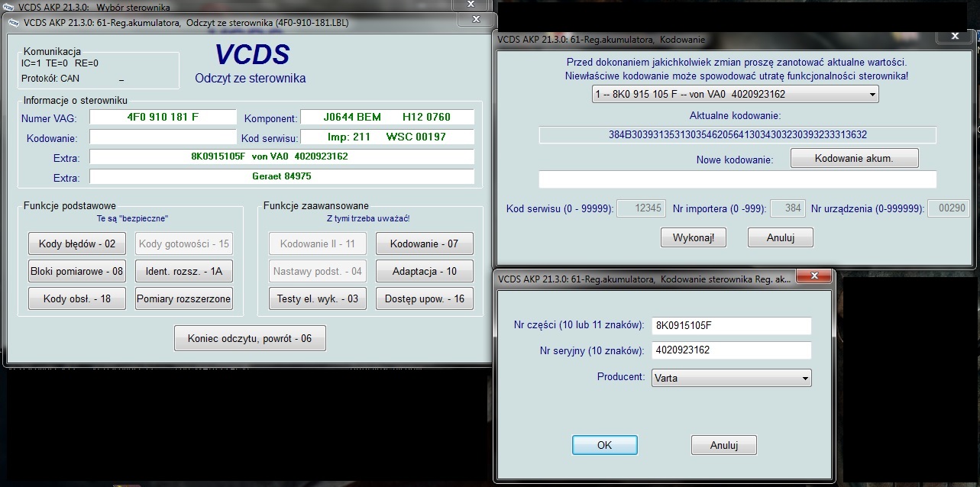Viewport: 980px width, 487px height.
Task: Confirm battery coding with OK
Action: tap(604, 445)
